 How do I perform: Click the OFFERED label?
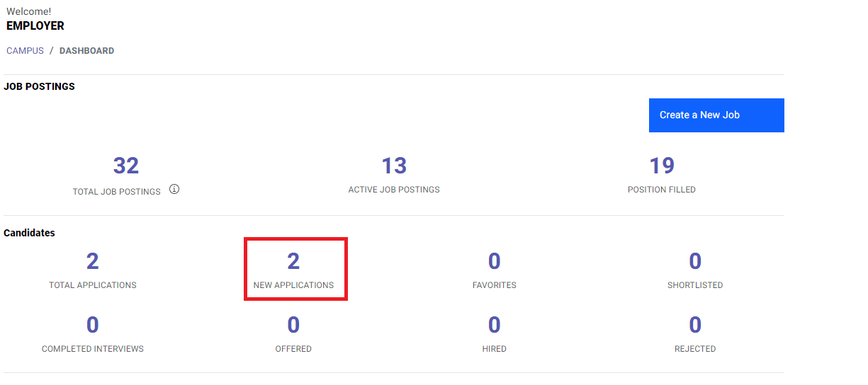pyautogui.click(x=293, y=349)
